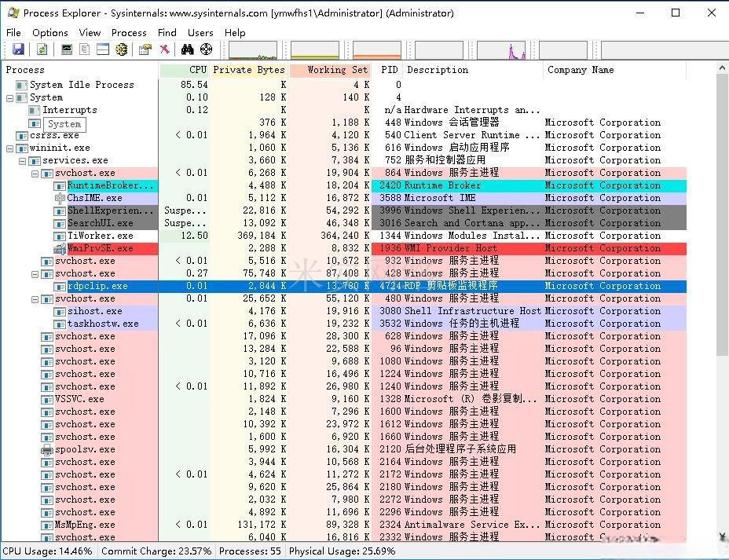
Task: Click the sihost.exe process icon
Action: (x=60, y=311)
